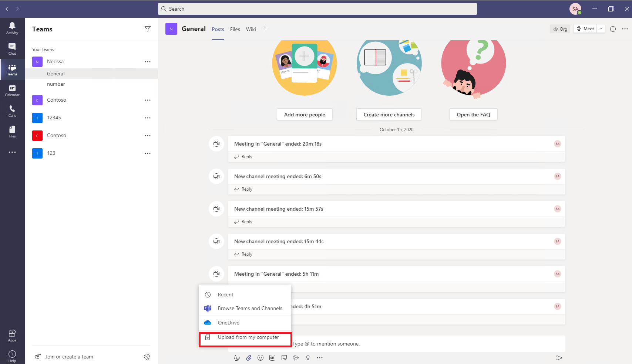Open message formatting options
The height and width of the screenshot is (364, 632).
(x=236, y=357)
